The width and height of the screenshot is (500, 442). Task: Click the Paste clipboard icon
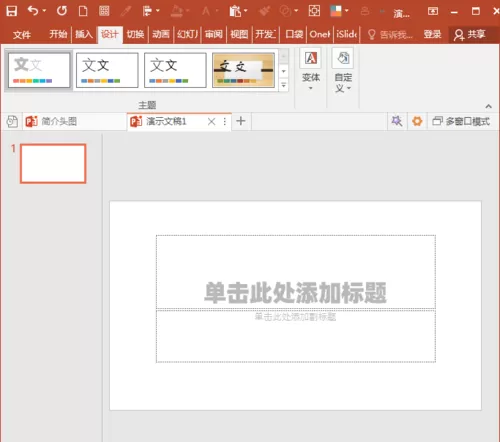tap(235, 11)
